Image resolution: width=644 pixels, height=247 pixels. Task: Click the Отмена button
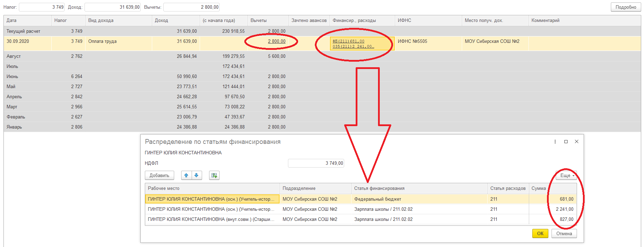point(564,233)
